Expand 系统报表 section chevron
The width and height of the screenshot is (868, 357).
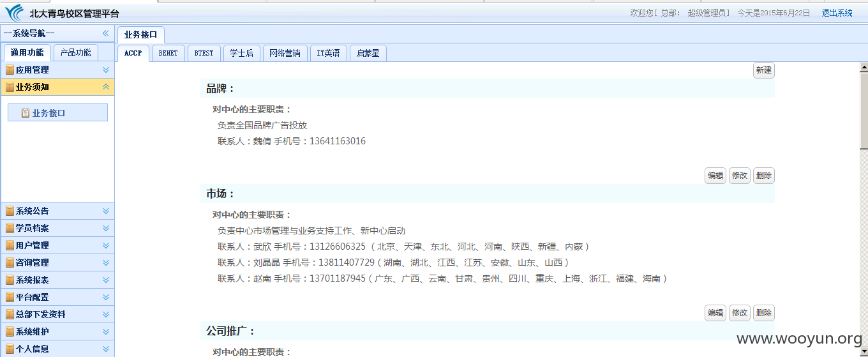(106, 280)
